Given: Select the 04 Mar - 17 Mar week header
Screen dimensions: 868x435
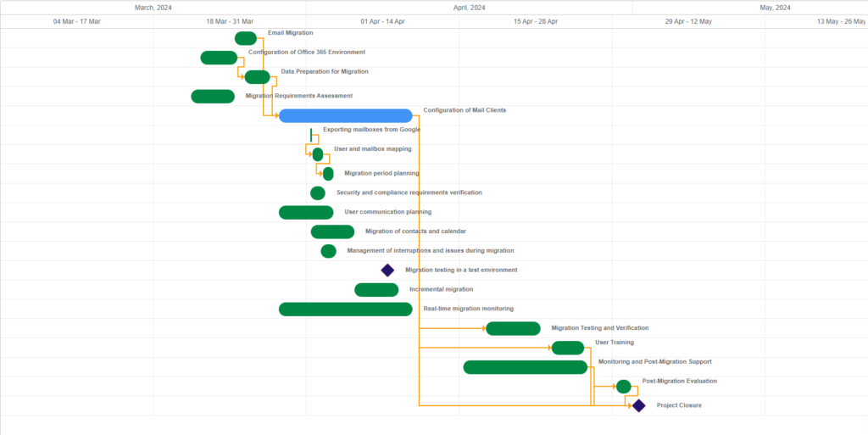Looking at the screenshot, I should pyautogui.click(x=77, y=21).
